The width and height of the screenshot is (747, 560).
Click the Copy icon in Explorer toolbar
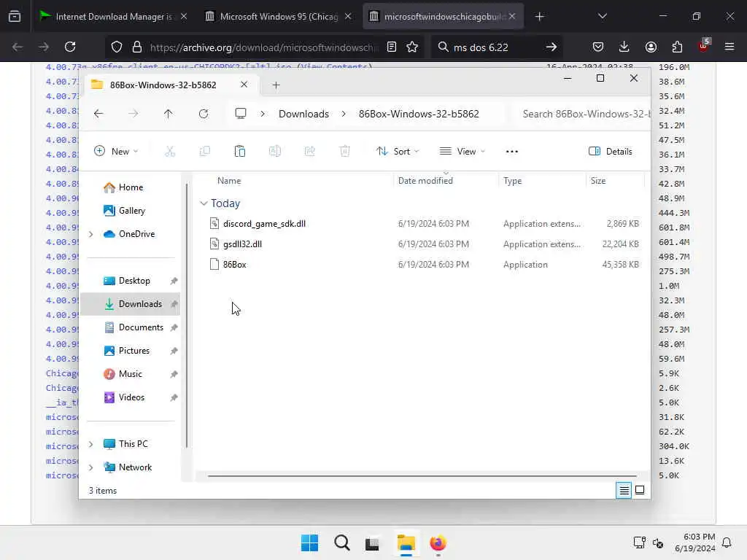point(205,152)
